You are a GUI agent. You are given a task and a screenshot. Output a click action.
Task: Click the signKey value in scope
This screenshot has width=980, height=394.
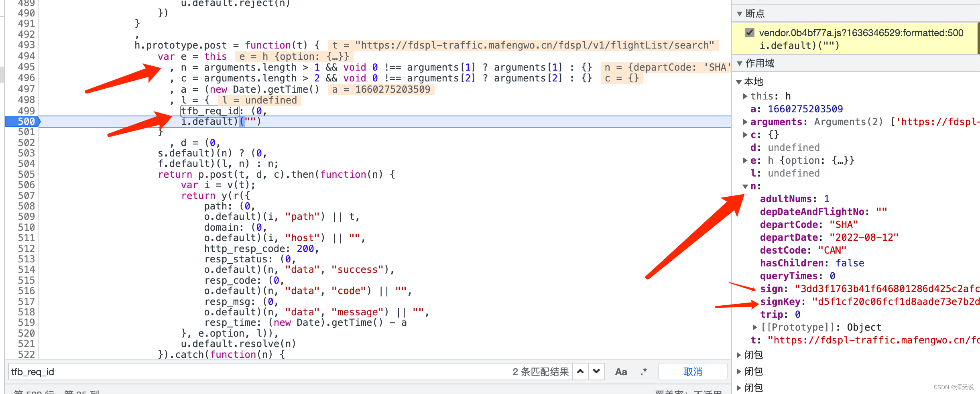896,302
